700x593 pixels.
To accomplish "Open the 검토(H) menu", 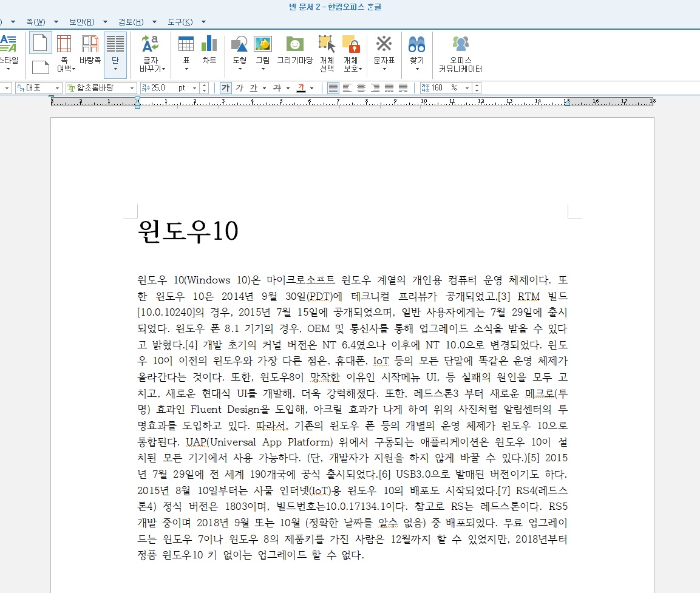I will 131,22.
